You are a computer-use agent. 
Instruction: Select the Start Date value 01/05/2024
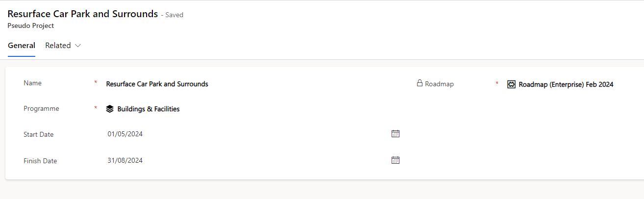pyautogui.click(x=125, y=134)
